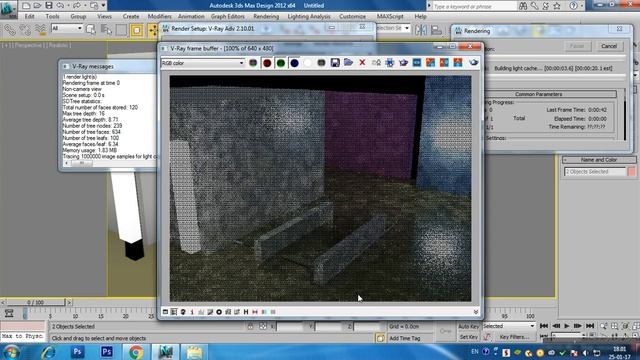
Task: Cancel the rendering in Rendering dialog
Action: coord(609,46)
